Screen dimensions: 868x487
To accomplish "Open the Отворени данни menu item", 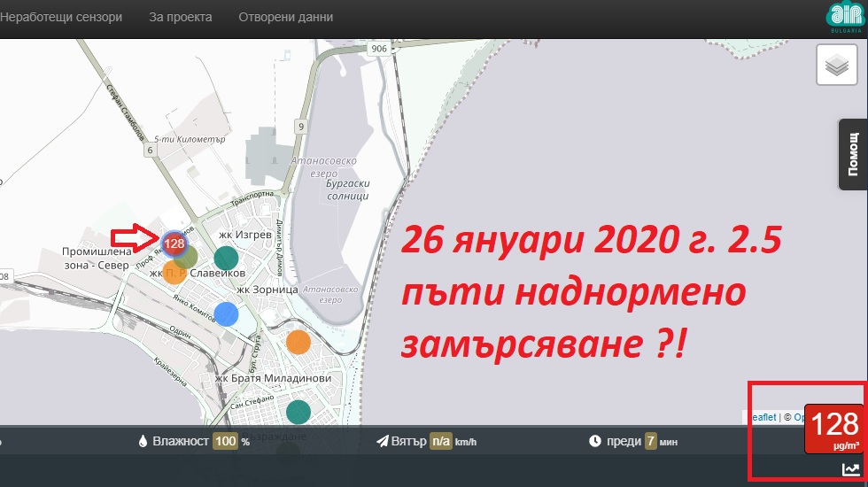I will pyautogui.click(x=285, y=17).
